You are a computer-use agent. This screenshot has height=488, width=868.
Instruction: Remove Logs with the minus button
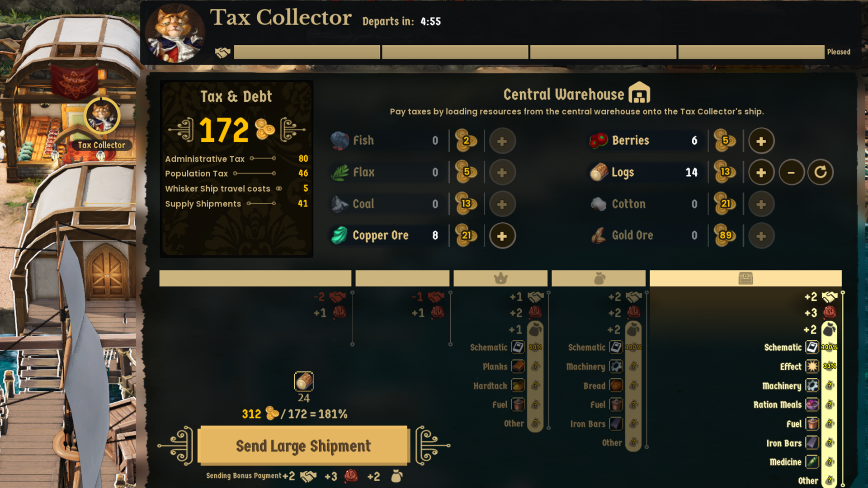791,173
